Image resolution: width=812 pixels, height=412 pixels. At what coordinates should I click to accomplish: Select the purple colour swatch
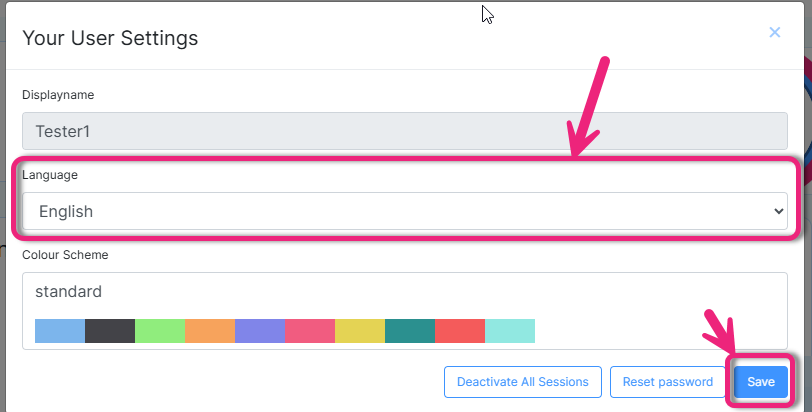coord(260,331)
